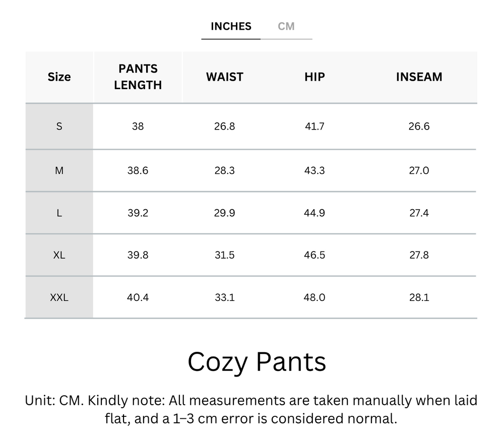Click the Size column header
Screen dimensions: 504x440
59,77
